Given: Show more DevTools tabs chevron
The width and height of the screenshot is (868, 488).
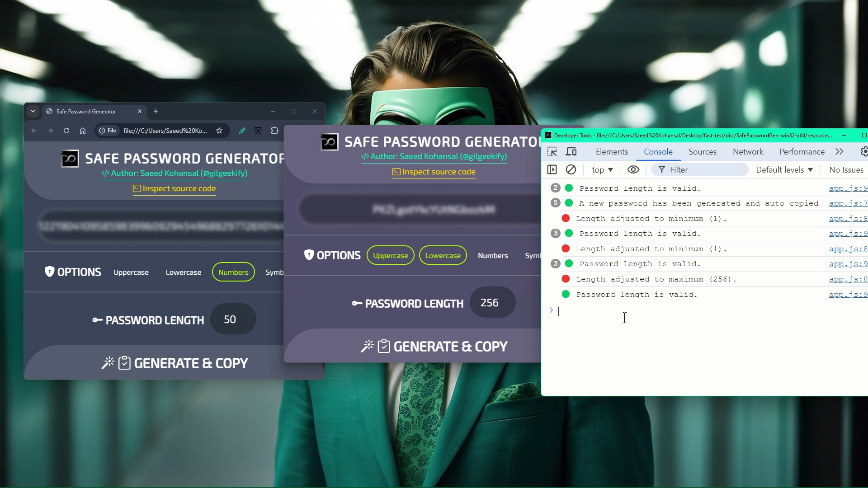Looking at the screenshot, I should pyautogui.click(x=840, y=152).
